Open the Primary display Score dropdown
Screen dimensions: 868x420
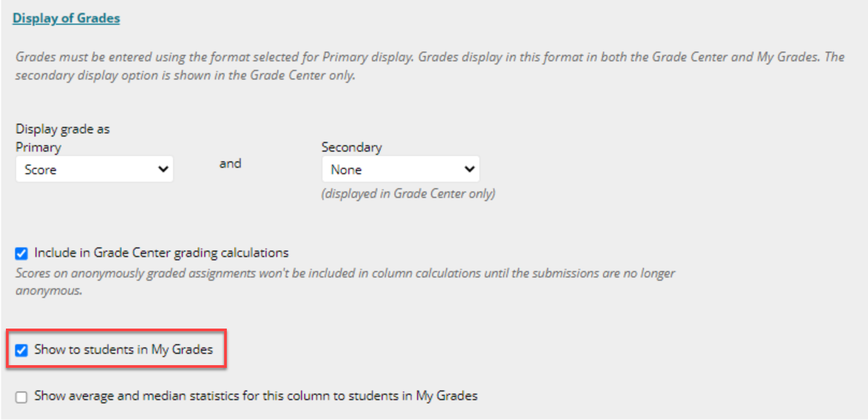pyautogui.click(x=95, y=169)
